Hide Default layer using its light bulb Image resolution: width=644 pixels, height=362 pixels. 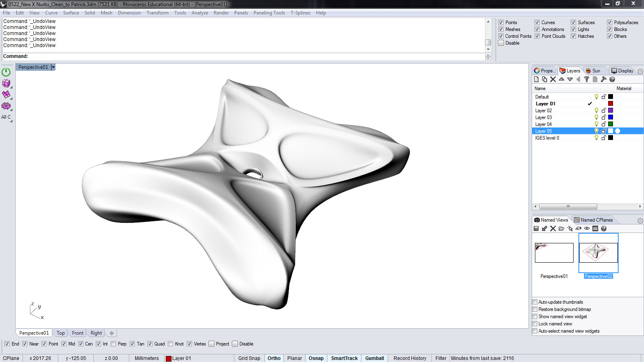[597, 97]
